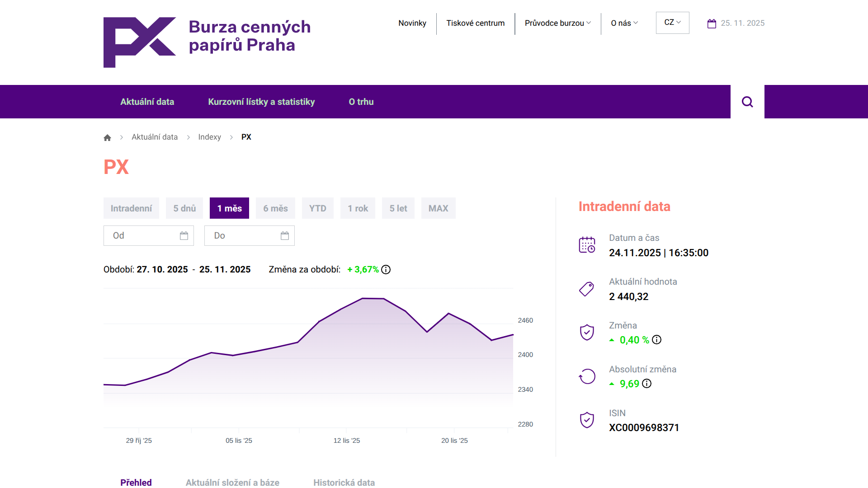This screenshot has width=868, height=488.
Task: Open the O trhu menu
Action: tap(361, 102)
